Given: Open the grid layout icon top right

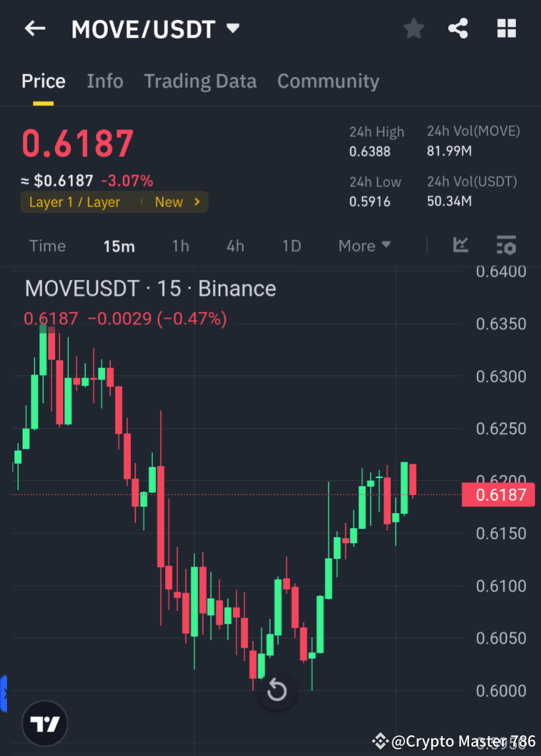Looking at the screenshot, I should (x=507, y=28).
